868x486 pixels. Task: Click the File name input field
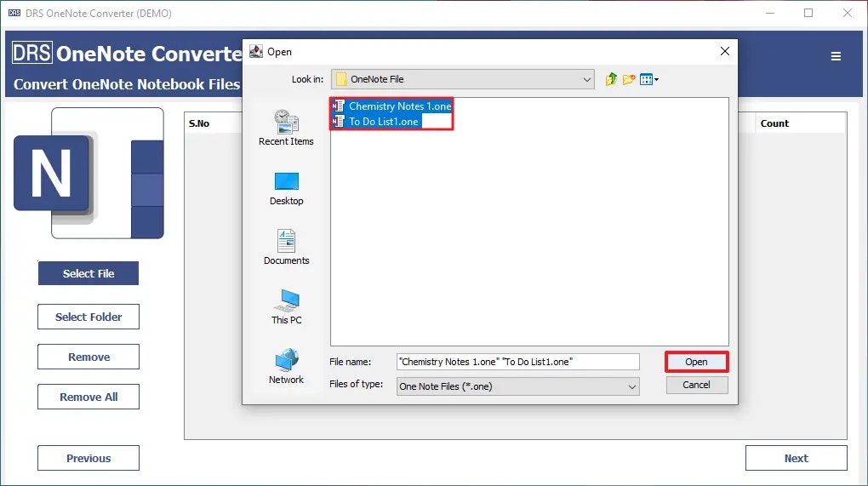click(518, 362)
